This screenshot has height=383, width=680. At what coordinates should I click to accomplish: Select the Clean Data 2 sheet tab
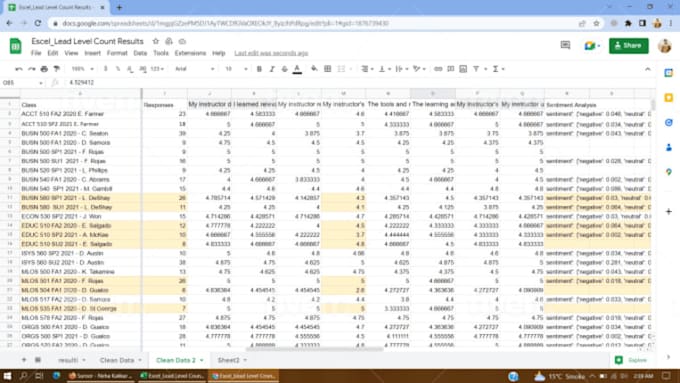(x=180, y=360)
